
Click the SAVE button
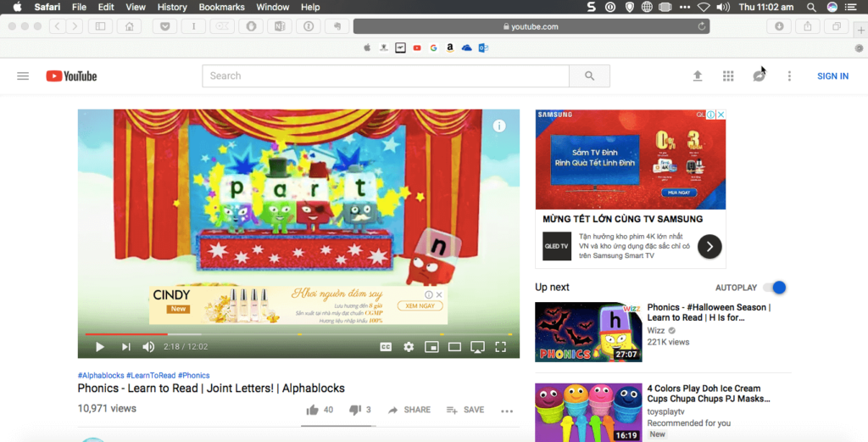click(x=465, y=410)
